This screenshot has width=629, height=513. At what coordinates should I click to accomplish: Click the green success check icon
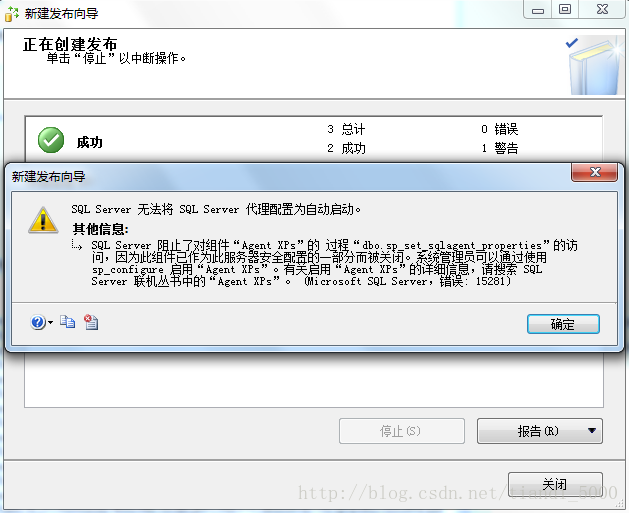[x=51, y=140]
